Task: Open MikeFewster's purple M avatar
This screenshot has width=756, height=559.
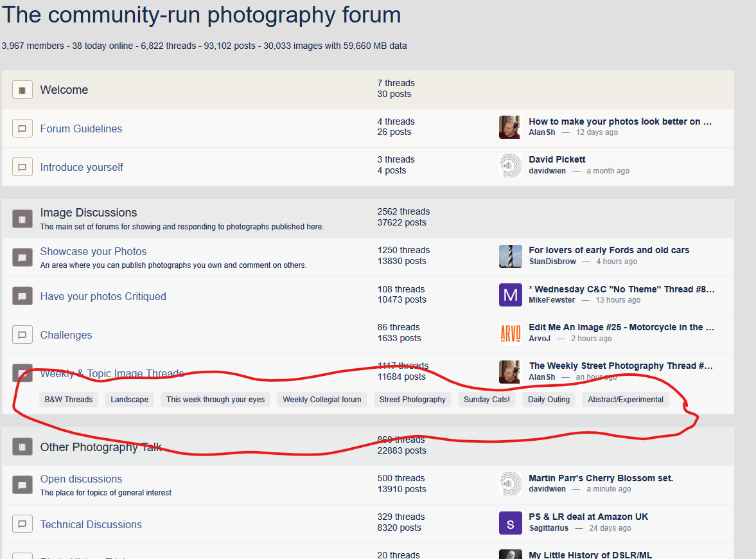Action: tap(510, 295)
